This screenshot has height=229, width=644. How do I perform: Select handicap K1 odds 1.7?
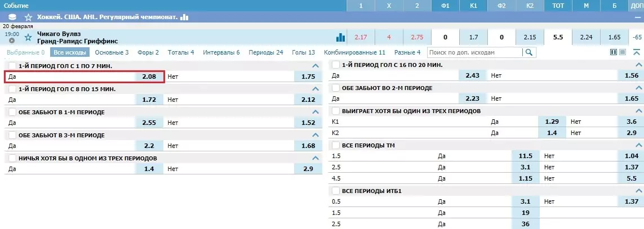(473, 37)
